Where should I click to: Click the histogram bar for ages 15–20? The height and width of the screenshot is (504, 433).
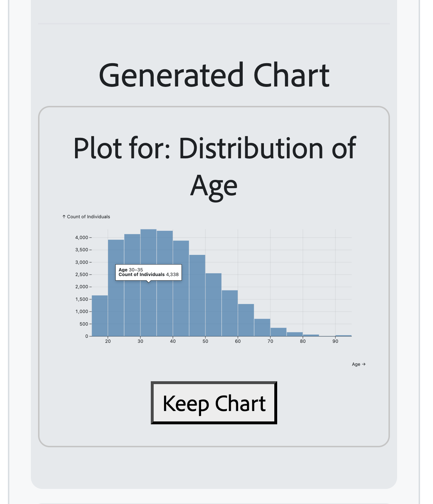100,316
